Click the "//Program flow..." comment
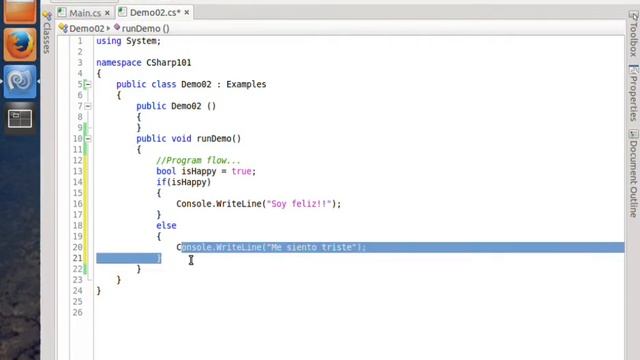Screen dimensions: 640x360 [198, 160]
